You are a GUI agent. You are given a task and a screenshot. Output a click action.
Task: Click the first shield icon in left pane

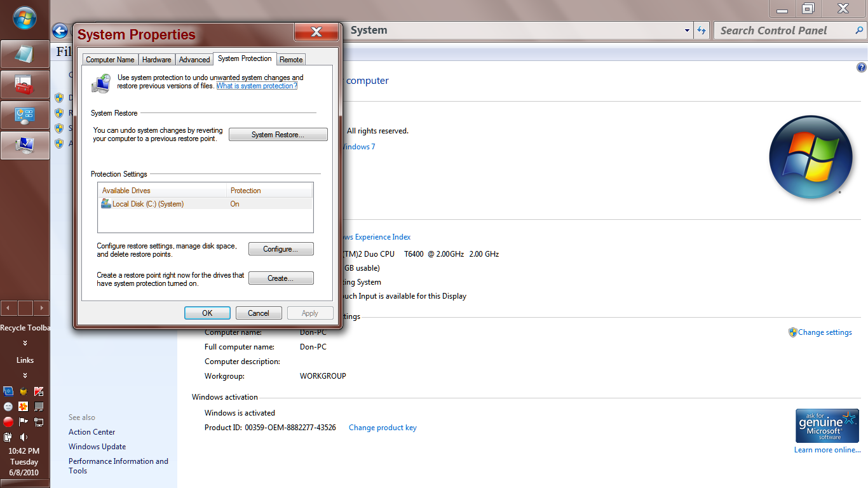pyautogui.click(x=59, y=98)
